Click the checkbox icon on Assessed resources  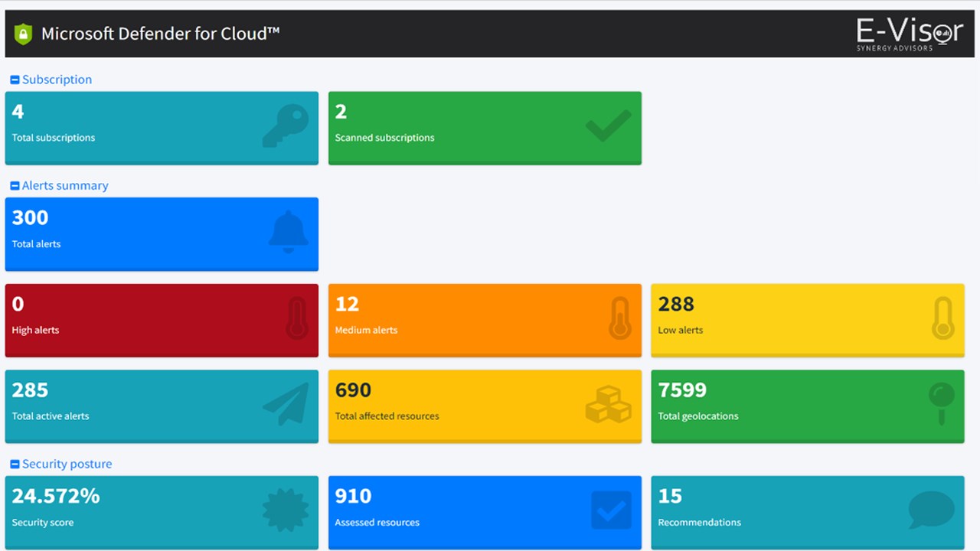612,510
